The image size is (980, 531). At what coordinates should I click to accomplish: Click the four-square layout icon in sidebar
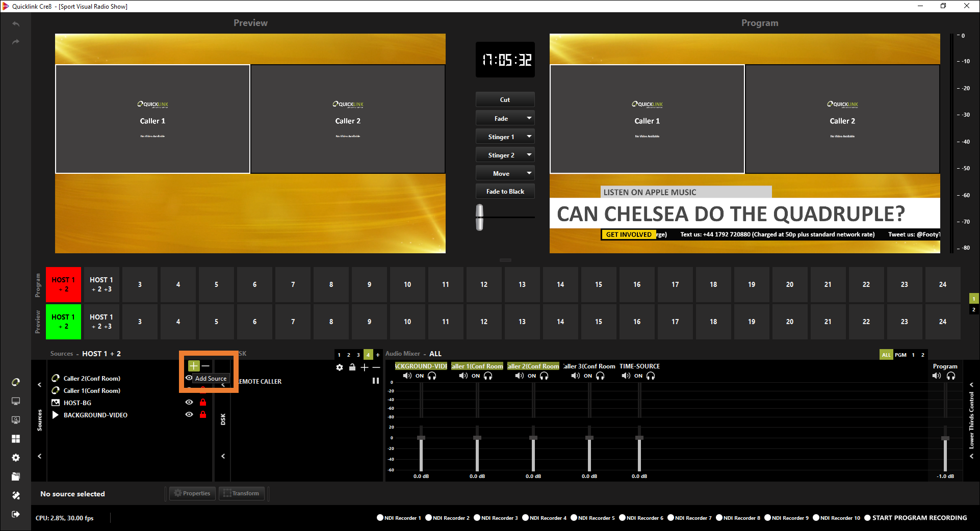pos(16,439)
